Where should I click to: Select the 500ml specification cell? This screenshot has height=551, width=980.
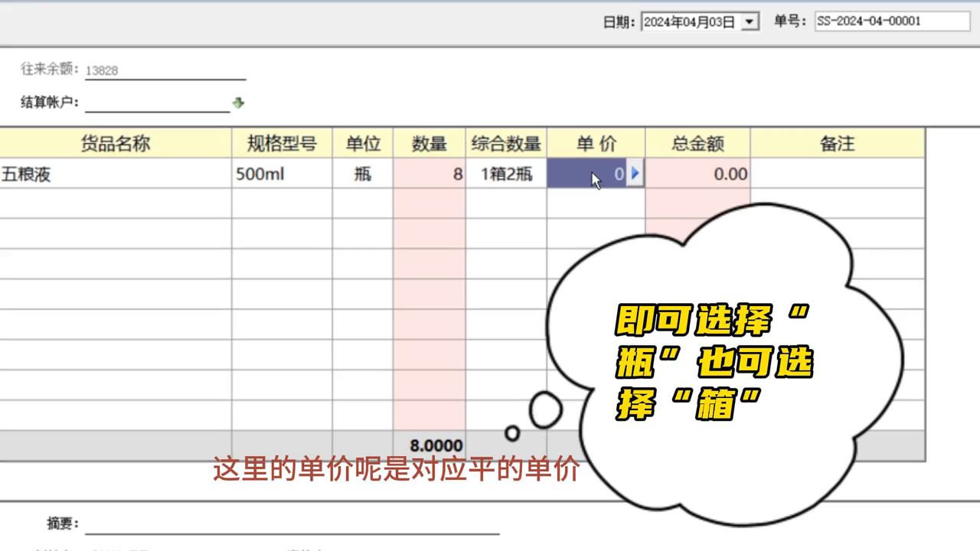[283, 174]
